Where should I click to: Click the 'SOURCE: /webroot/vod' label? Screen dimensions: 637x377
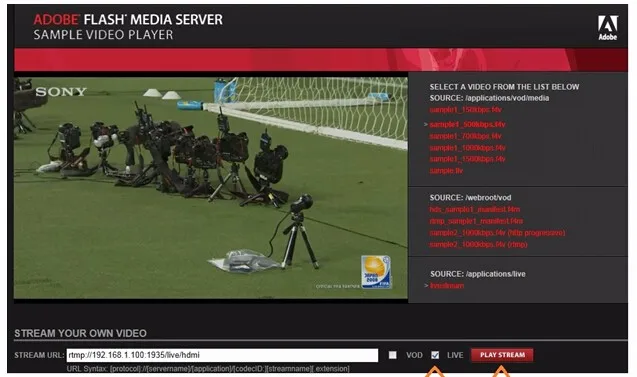tap(470, 197)
